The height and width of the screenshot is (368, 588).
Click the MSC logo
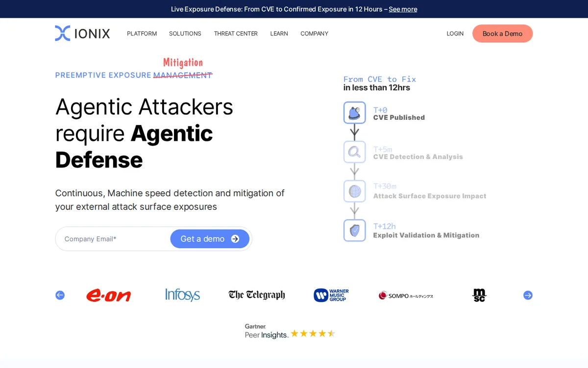point(479,295)
